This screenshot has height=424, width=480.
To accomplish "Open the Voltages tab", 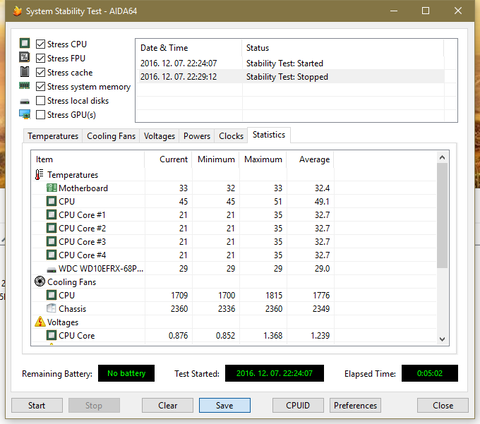I will [x=159, y=136].
